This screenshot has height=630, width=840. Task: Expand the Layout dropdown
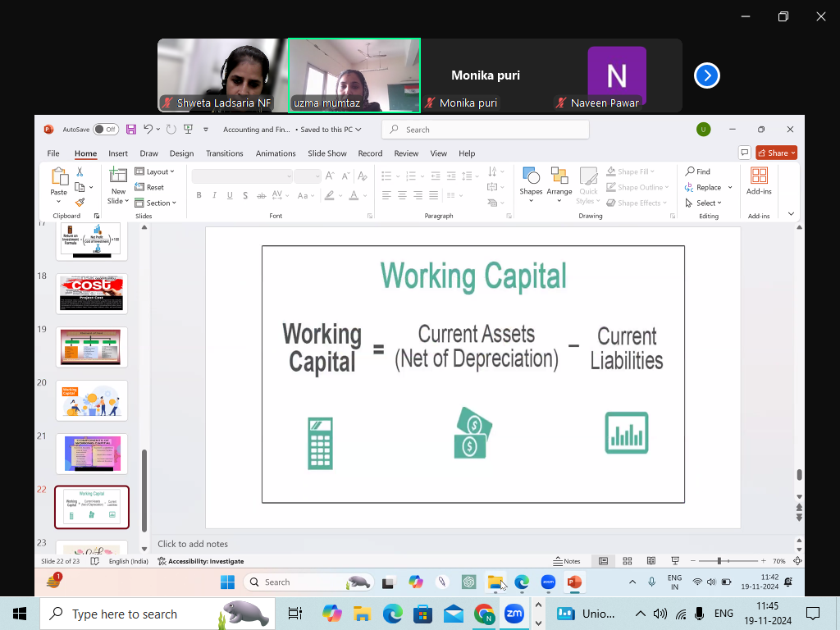pyautogui.click(x=154, y=171)
